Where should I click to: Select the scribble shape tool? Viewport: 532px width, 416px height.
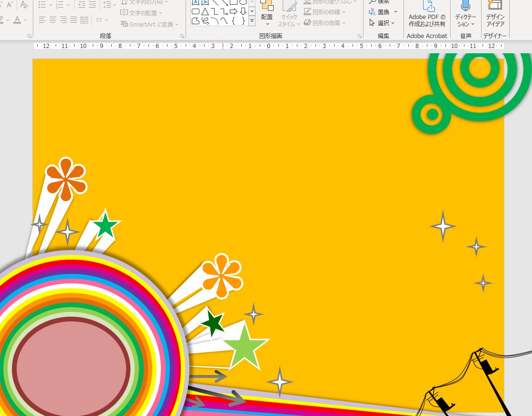(x=205, y=21)
